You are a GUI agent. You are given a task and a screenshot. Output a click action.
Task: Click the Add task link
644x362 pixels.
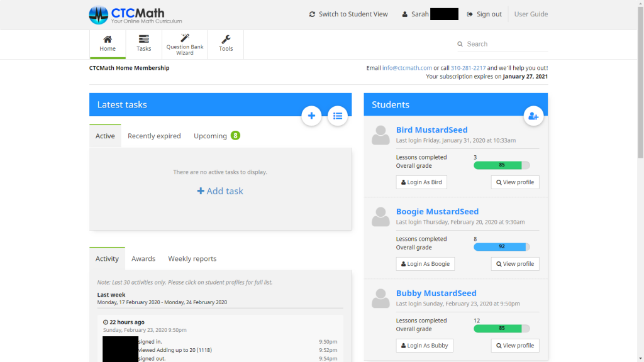(220, 191)
